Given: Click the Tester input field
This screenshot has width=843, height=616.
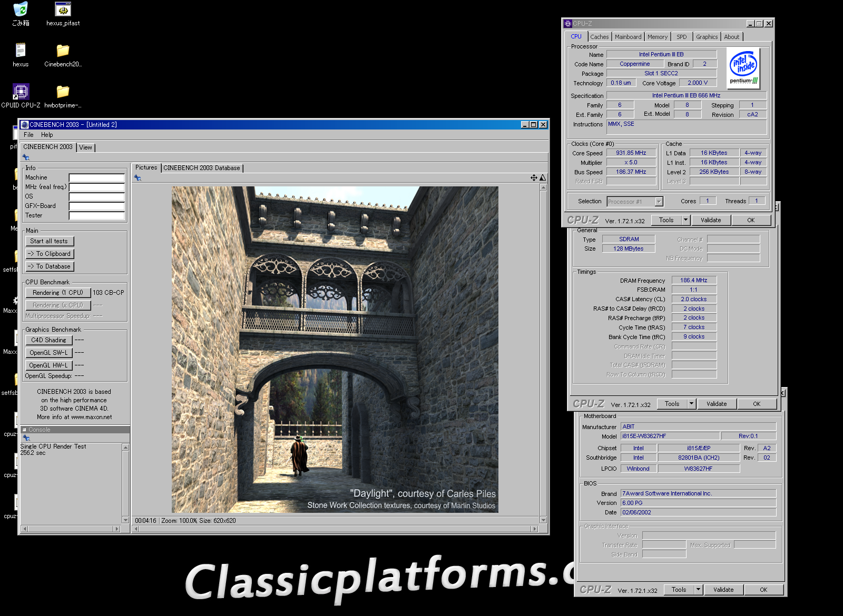Looking at the screenshot, I should point(97,216).
